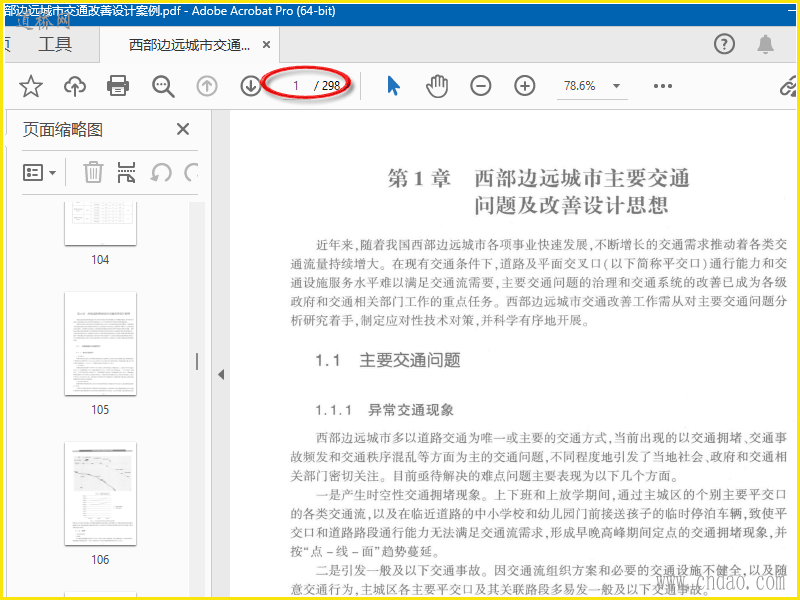Screen dimensions: 800x600
Task: Delete selected pages with trash icon
Action: pyautogui.click(x=93, y=172)
